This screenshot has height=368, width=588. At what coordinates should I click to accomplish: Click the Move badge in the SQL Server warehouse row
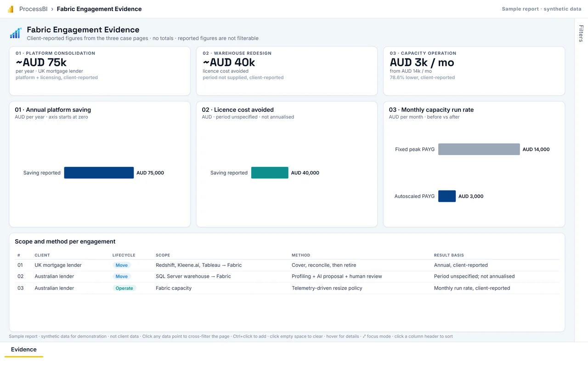point(122,276)
